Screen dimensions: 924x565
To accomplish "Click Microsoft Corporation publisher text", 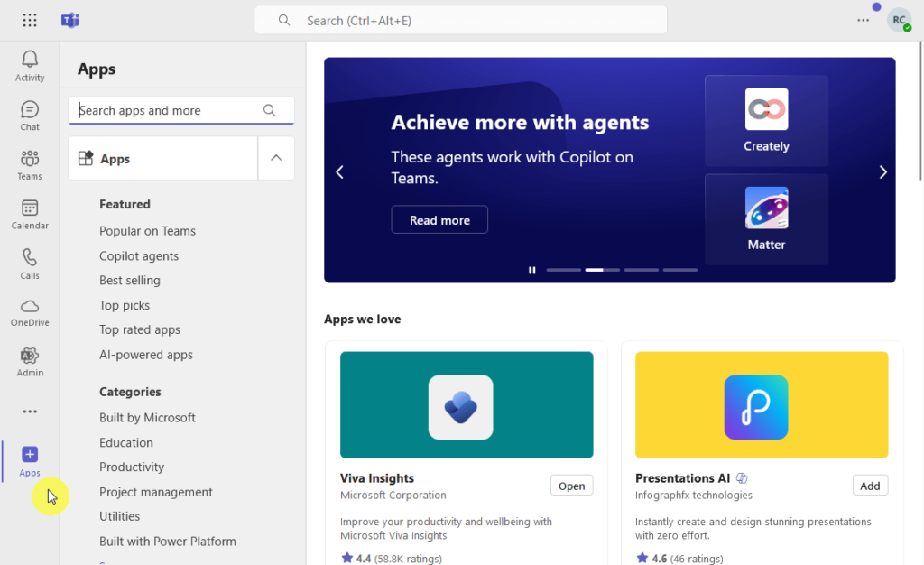I will coord(393,495).
